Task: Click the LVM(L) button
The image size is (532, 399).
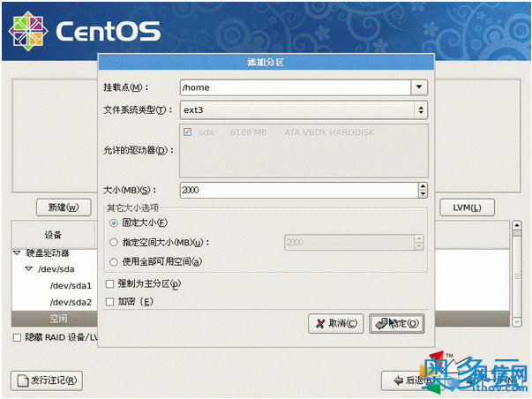Action: [467, 207]
